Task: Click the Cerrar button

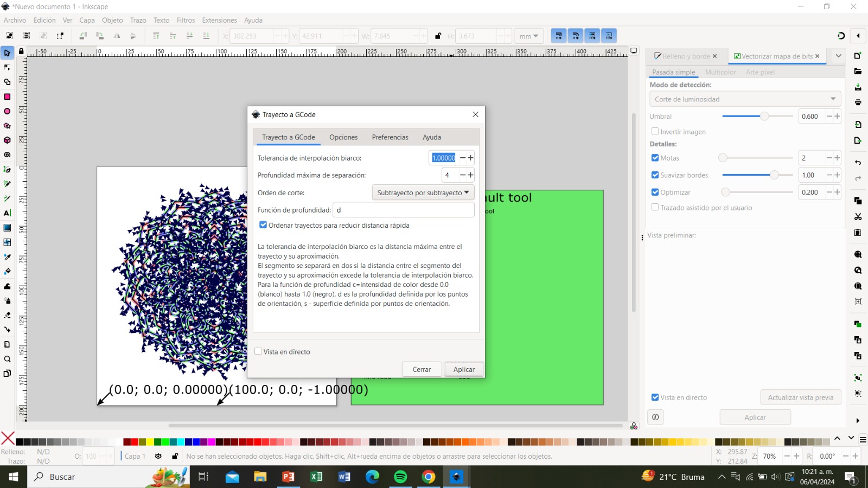Action: click(422, 369)
